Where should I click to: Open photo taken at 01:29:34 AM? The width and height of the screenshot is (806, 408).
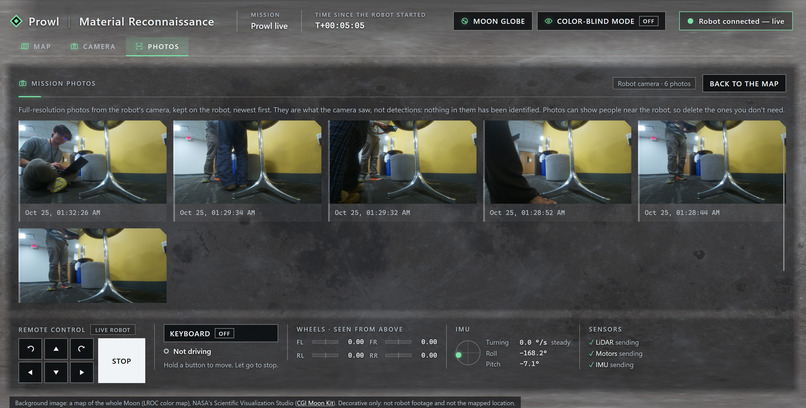coord(247,162)
